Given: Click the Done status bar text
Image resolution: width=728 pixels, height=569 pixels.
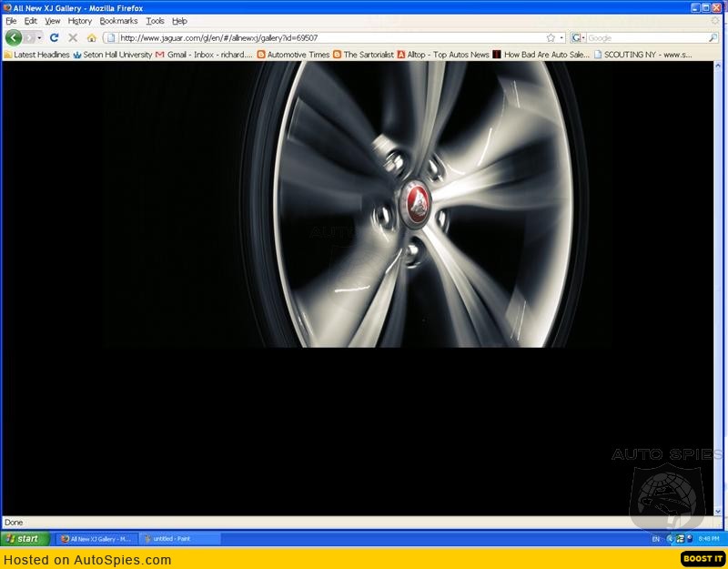Looking at the screenshot, I should [x=14, y=523].
